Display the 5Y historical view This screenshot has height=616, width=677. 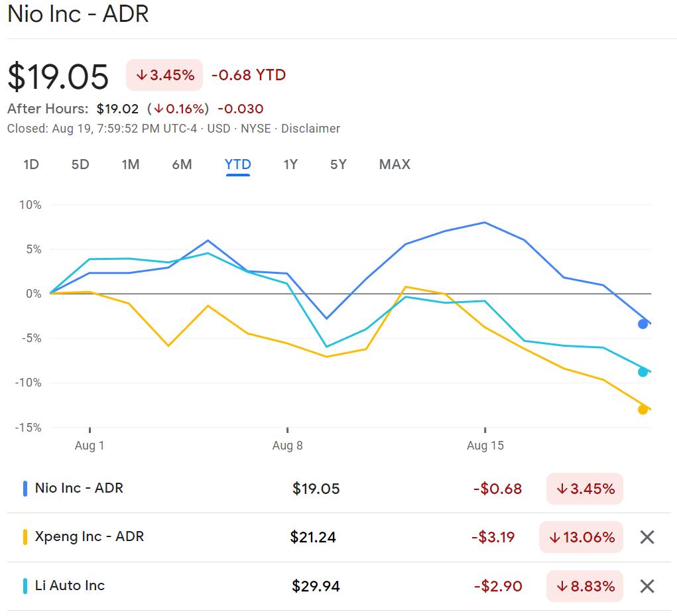tap(338, 164)
